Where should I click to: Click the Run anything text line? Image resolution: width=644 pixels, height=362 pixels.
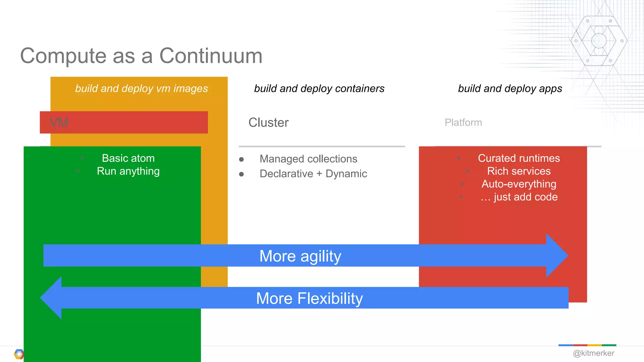[128, 171]
